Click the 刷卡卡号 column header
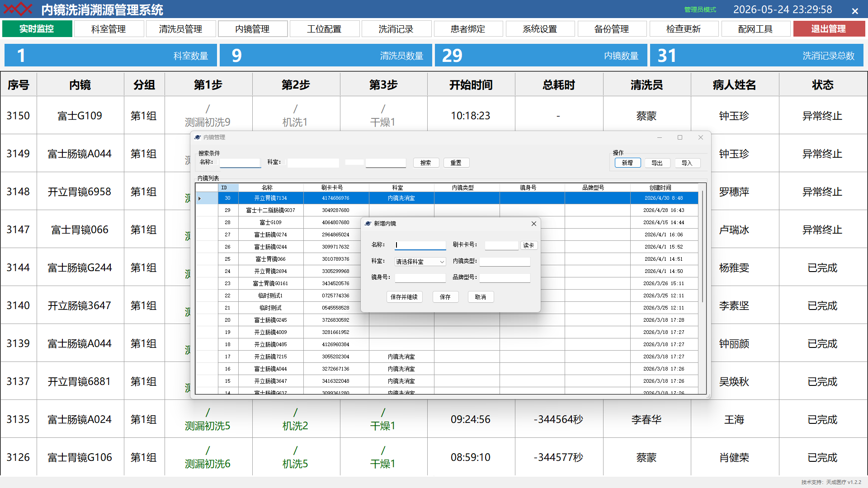The image size is (868, 488). pyautogui.click(x=336, y=188)
